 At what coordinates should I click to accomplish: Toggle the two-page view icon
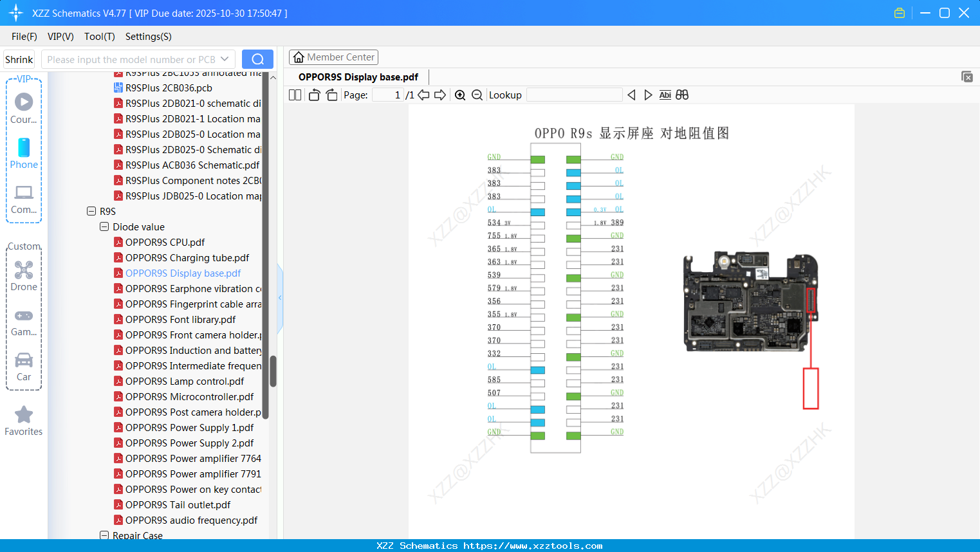(295, 95)
